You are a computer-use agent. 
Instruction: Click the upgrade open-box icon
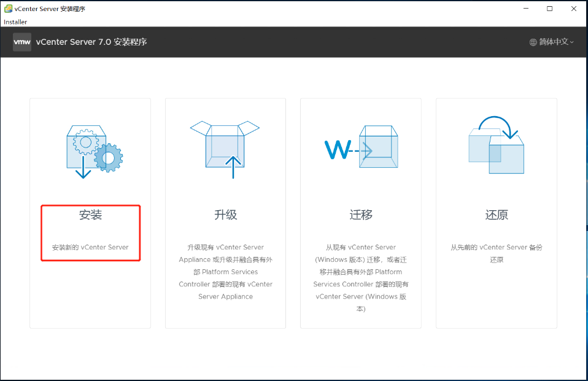coord(225,149)
